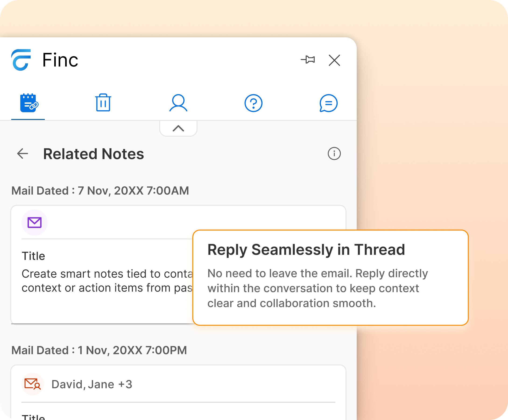The image size is (508, 420).
Task: Collapse the tab bar with chevron
Action: pyautogui.click(x=178, y=128)
